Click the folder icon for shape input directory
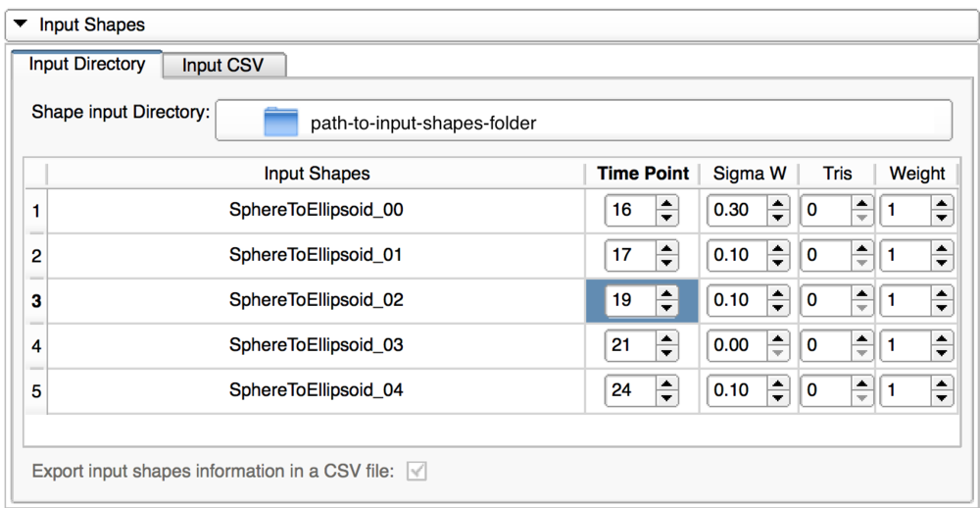Viewport: 980px width, 508px height. [280, 123]
